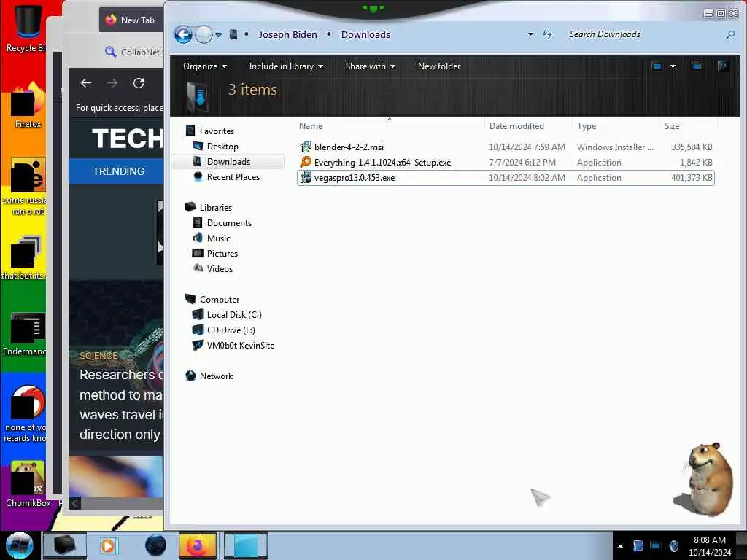The width and height of the screenshot is (747, 560).
Task: Change view using the view icon
Action: (657, 66)
